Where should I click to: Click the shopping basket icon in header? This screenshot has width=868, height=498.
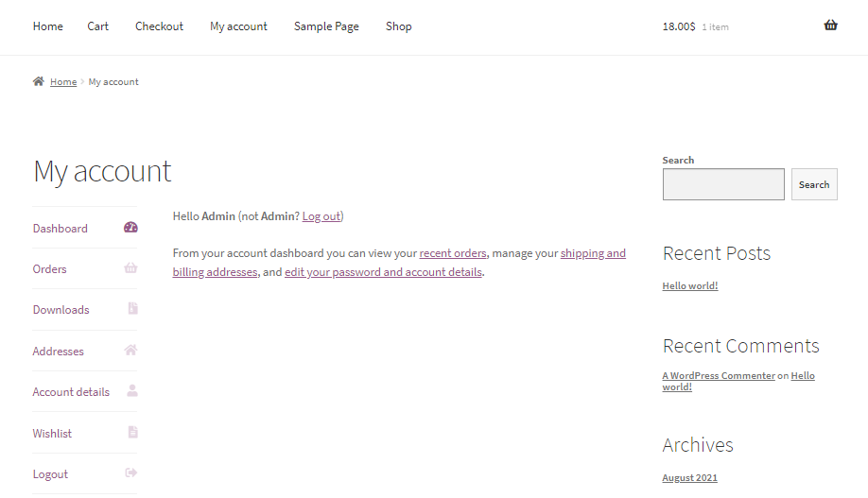click(x=830, y=25)
